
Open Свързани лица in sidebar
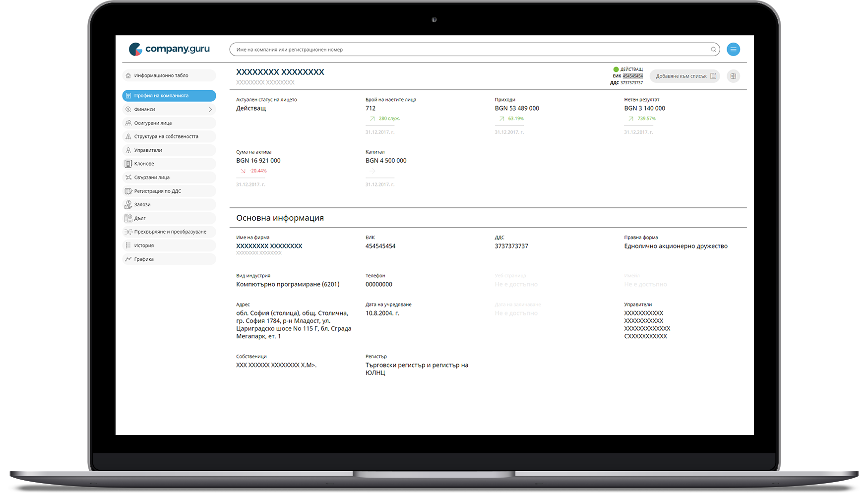pyautogui.click(x=169, y=177)
